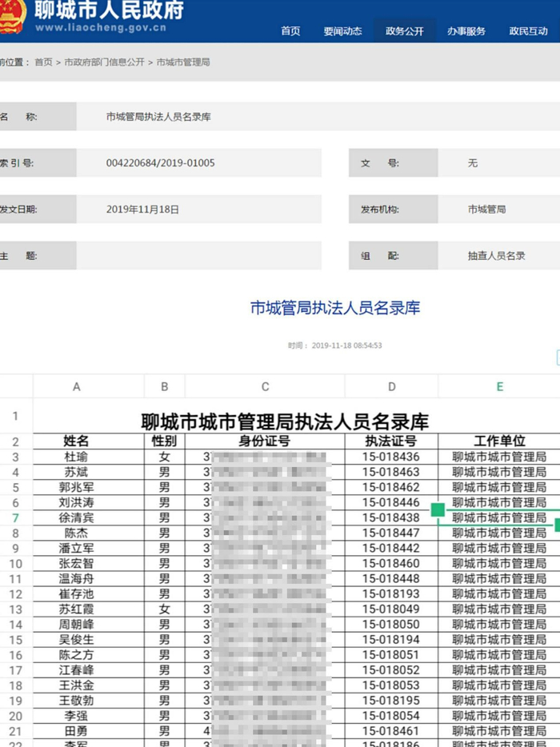This screenshot has width=560, height=747.
Task: Open the 首页 navigation tab
Action: click(x=290, y=31)
